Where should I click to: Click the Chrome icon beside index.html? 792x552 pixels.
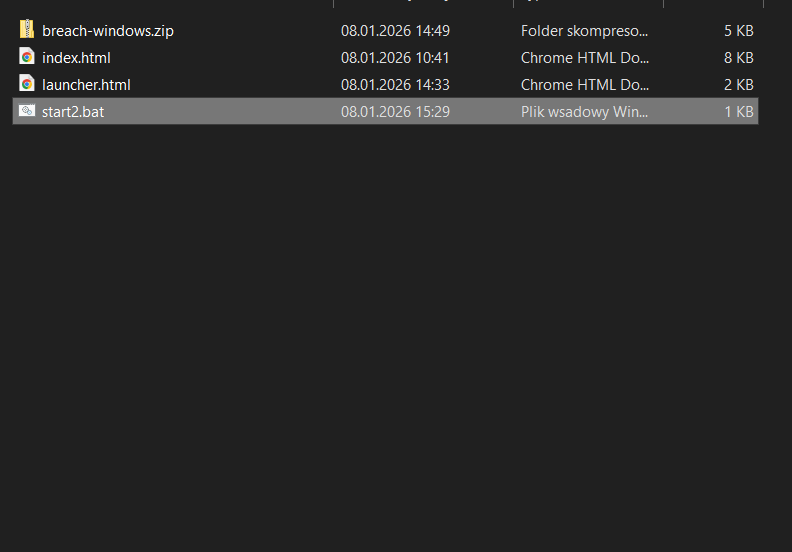coord(27,57)
